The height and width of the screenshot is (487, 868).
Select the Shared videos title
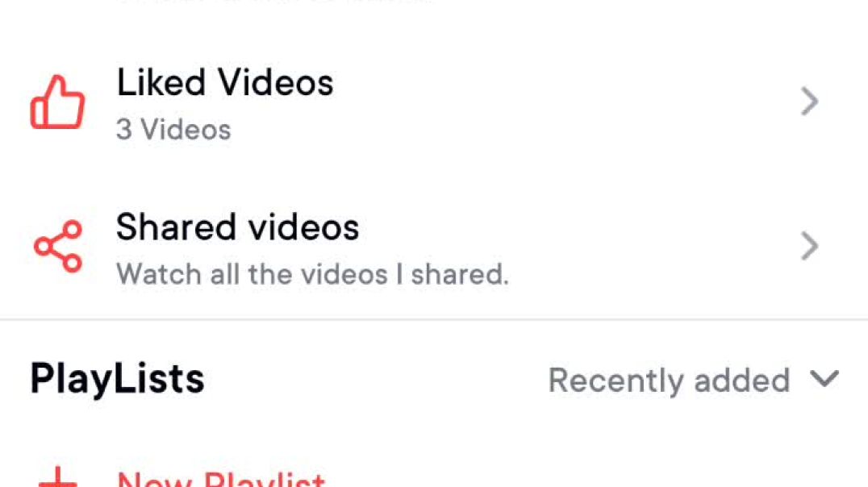[237, 227]
